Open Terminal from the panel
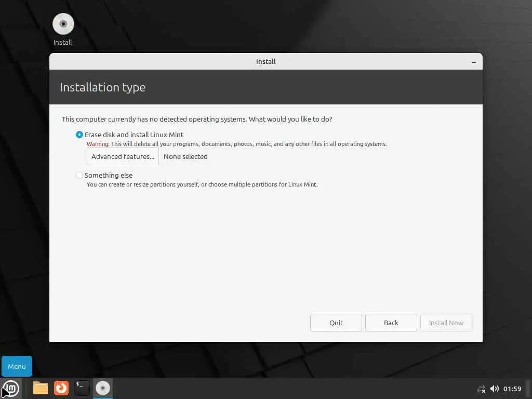The height and width of the screenshot is (399, 532). (x=82, y=388)
